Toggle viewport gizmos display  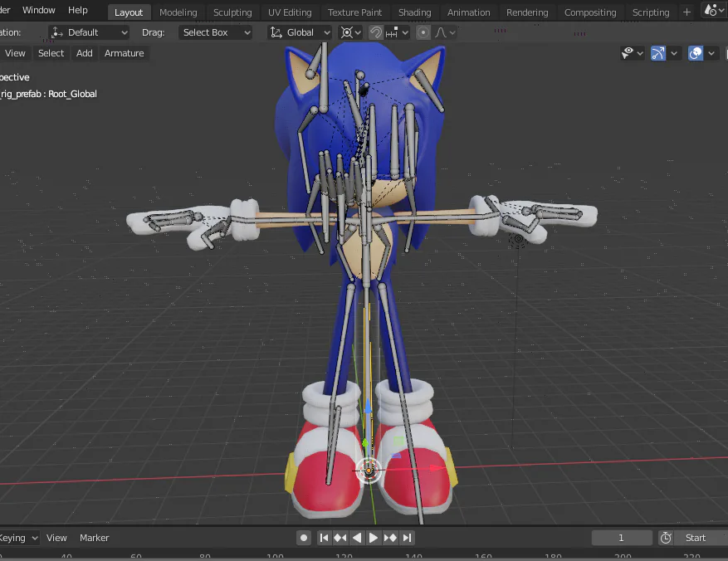(658, 53)
